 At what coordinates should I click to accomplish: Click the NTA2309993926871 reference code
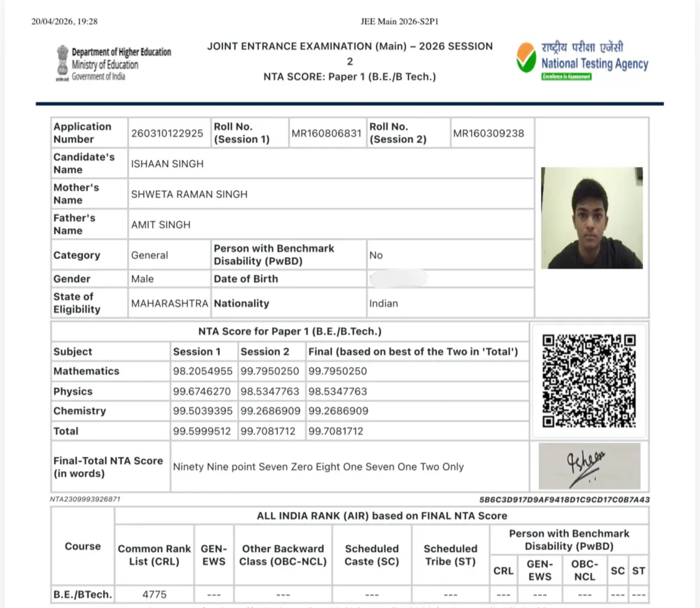point(85,499)
